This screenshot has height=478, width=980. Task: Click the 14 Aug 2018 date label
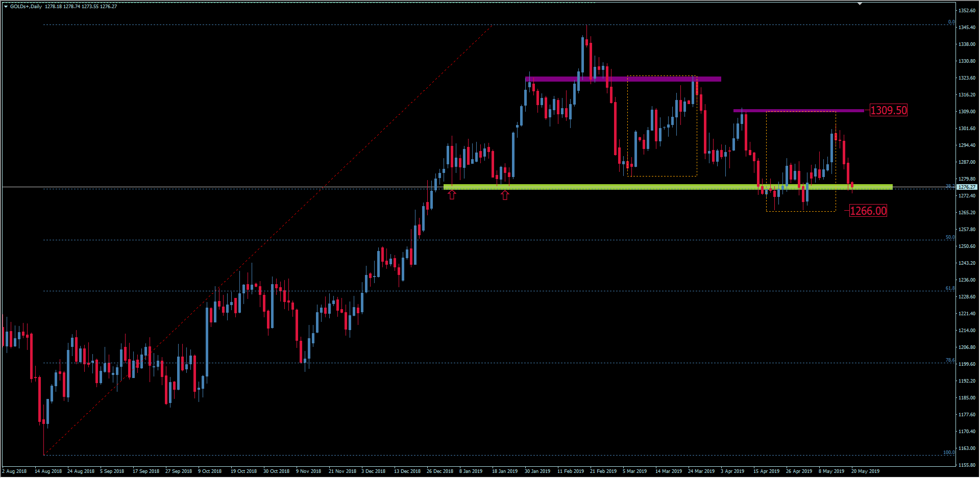48,471
